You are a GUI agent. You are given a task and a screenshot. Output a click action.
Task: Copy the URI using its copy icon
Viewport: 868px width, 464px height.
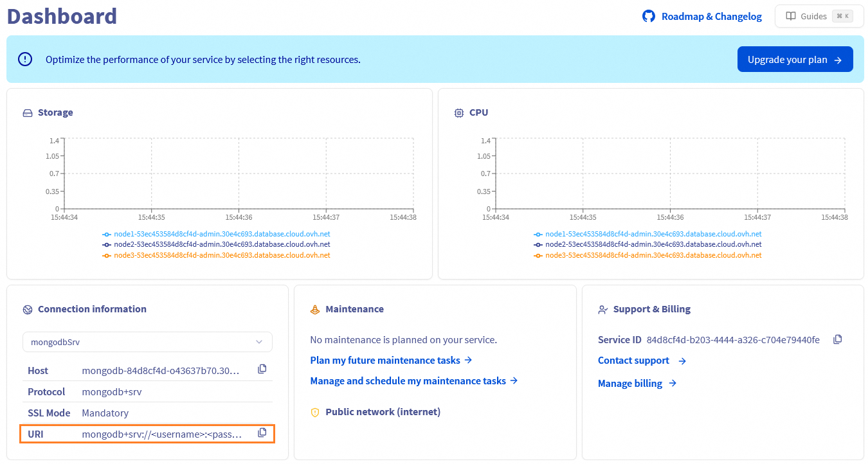point(262,432)
